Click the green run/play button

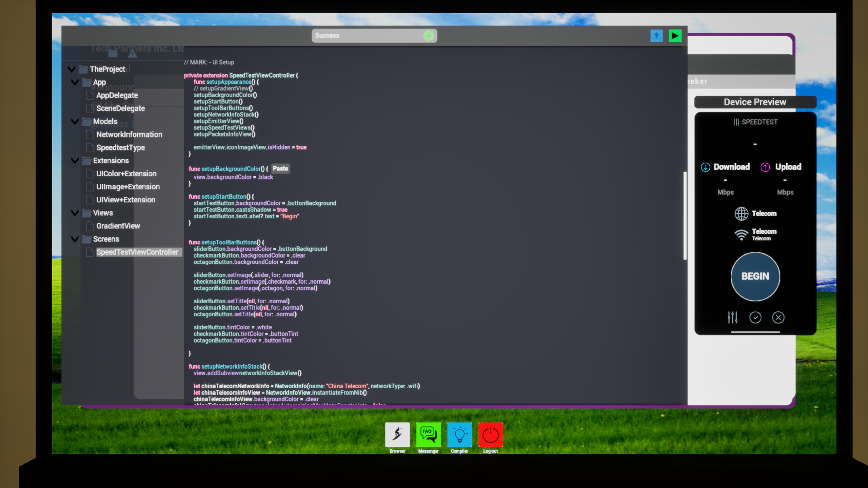coord(675,36)
